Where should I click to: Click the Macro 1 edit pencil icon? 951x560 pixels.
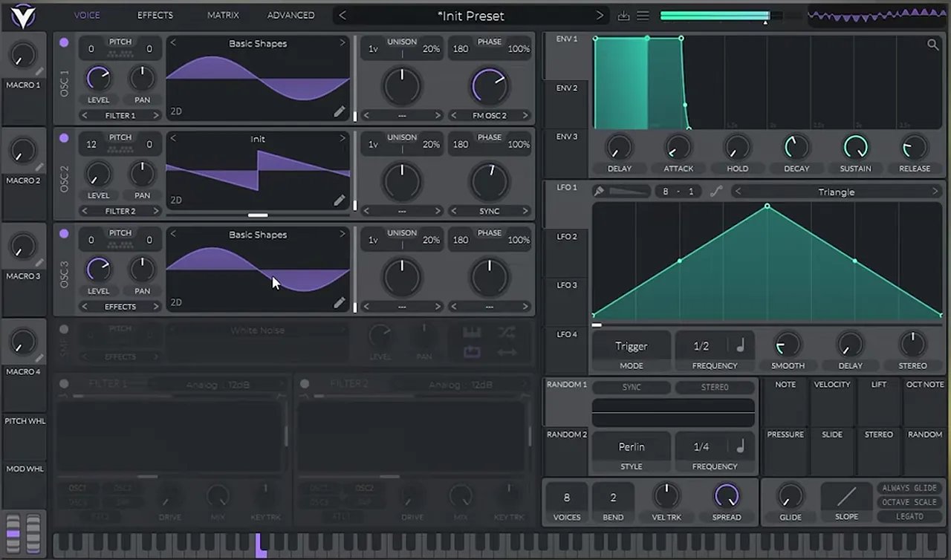[39, 72]
